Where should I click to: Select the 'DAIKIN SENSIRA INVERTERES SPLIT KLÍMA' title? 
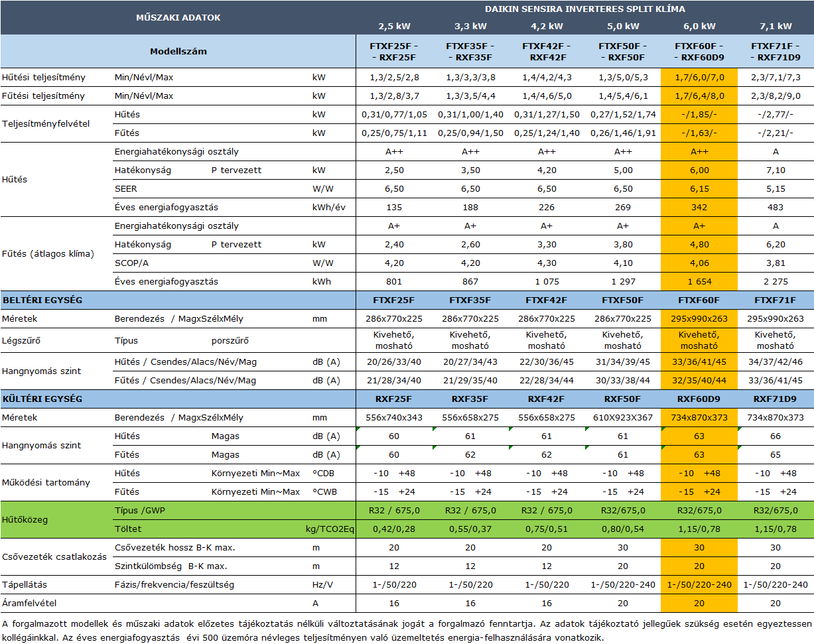[585, 9]
